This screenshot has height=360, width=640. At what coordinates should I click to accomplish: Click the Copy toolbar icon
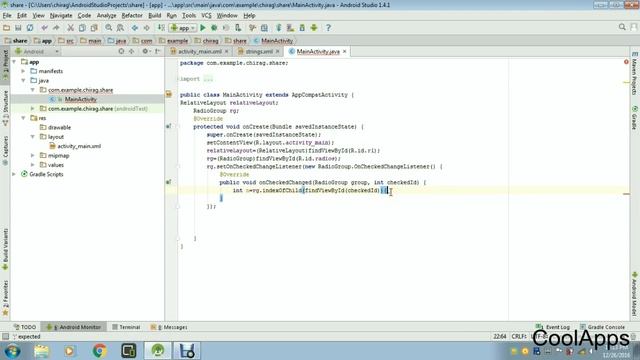click(82, 28)
